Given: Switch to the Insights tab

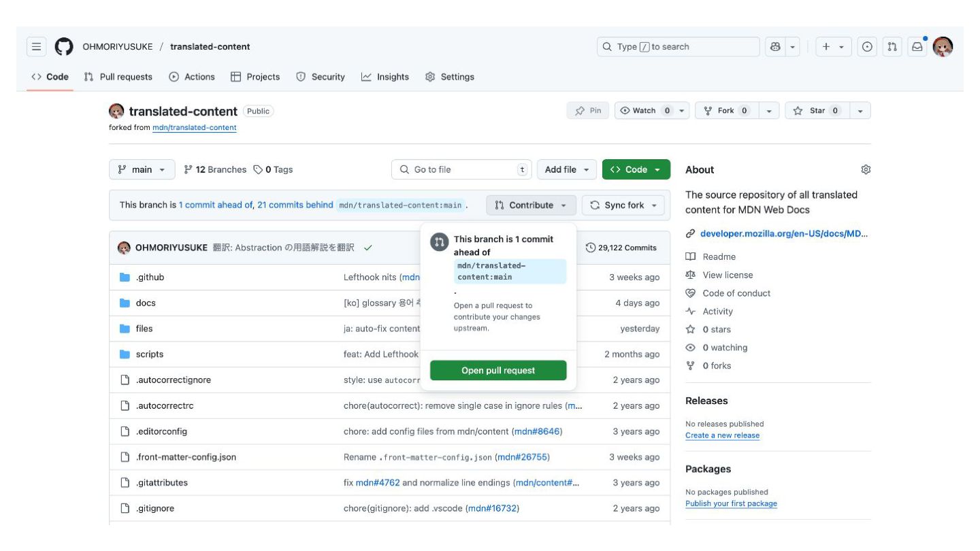Looking at the screenshot, I should tap(385, 77).
